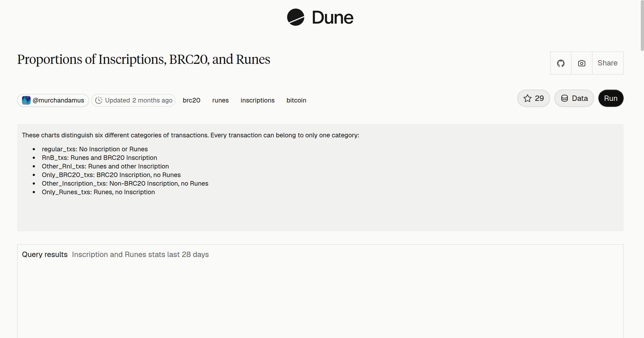
Task: Open the GitHub icon link
Action: tap(561, 63)
